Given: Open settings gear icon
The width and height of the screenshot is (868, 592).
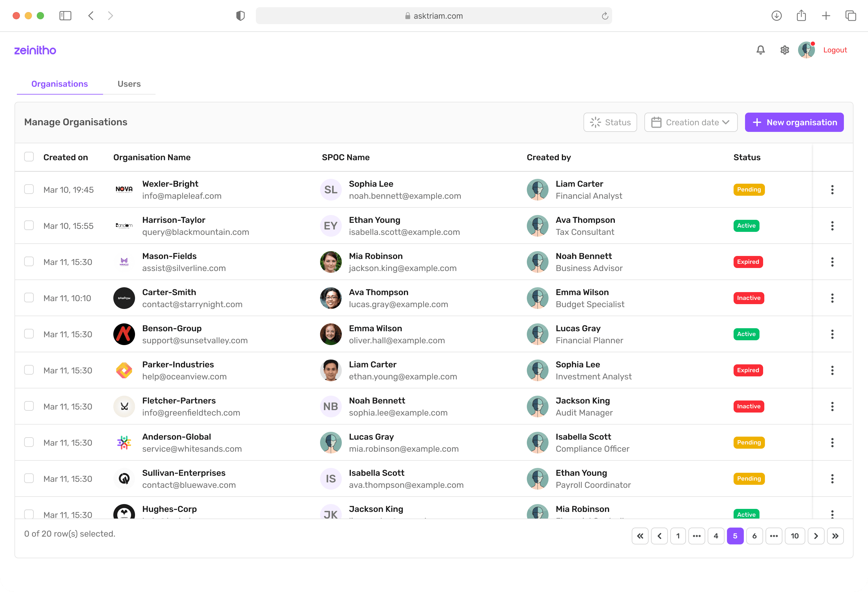Looking at the screenshot, I should 784,50.
